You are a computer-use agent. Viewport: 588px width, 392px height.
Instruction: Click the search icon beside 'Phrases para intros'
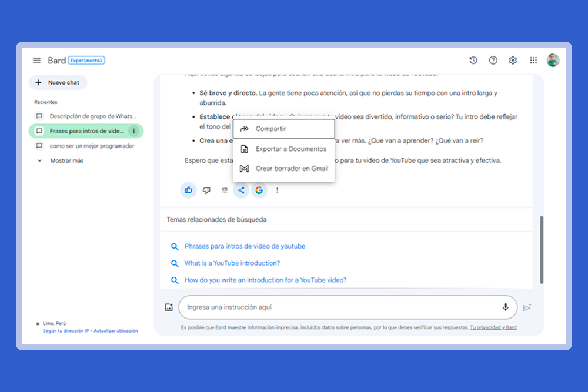(x=175, y=247)
